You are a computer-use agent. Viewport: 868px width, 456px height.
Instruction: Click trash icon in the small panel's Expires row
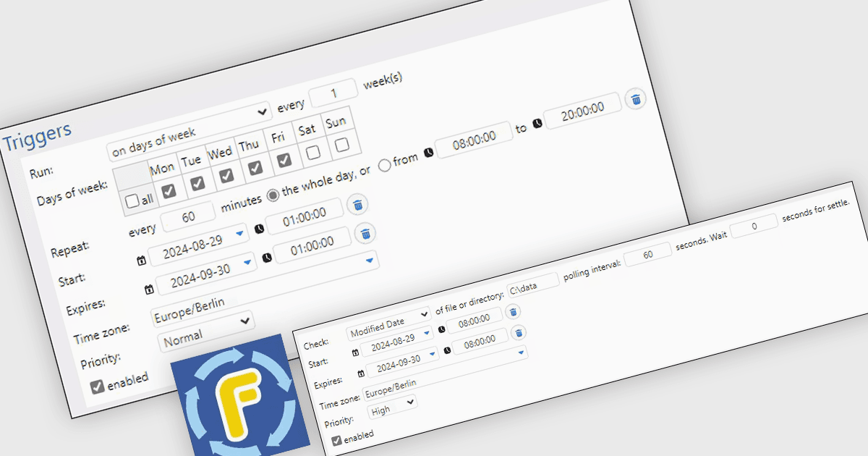518,333
